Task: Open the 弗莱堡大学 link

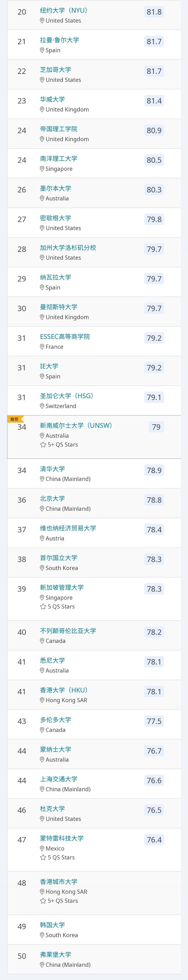Action: point(55,954)
